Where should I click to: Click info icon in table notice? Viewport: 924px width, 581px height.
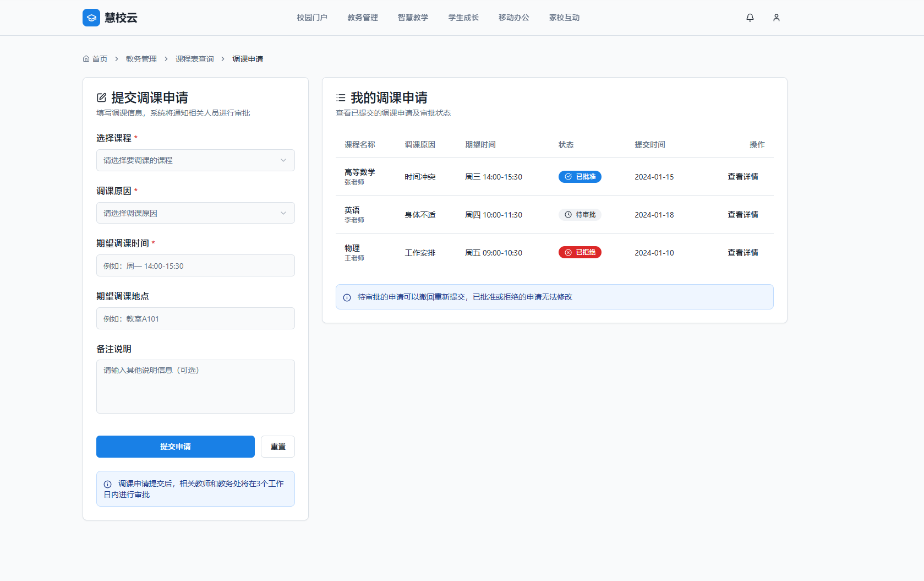(347, 297)
